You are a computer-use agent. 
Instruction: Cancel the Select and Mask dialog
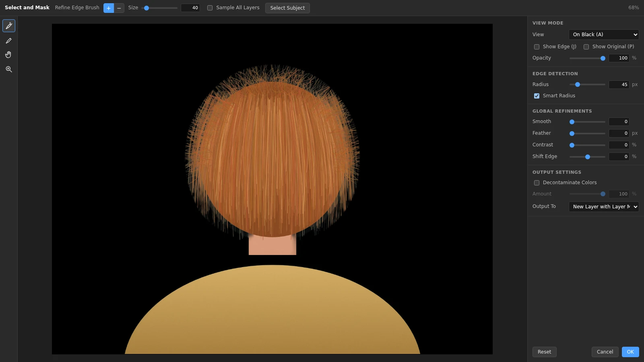[605, 352]
